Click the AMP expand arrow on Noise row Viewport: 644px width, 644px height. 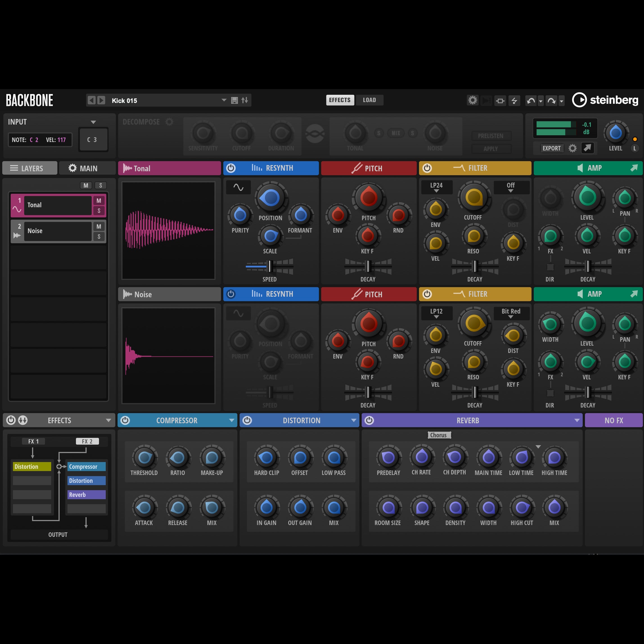[x=634, y=294]
